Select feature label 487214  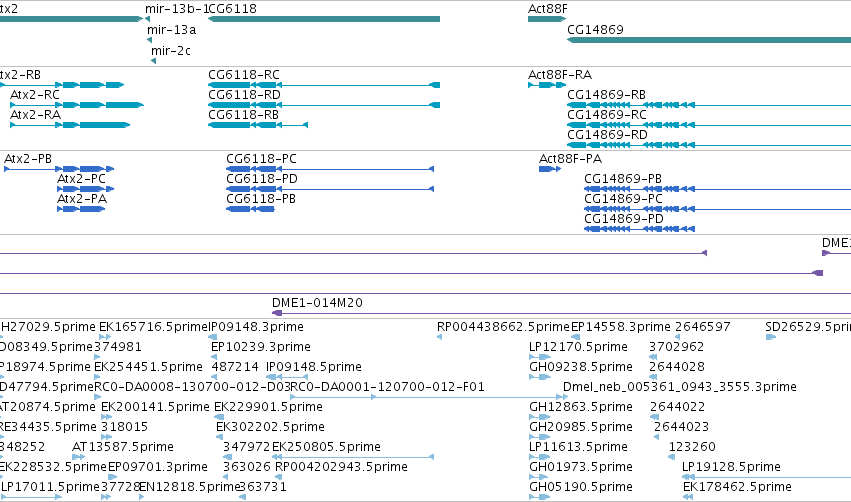(235, 367)
